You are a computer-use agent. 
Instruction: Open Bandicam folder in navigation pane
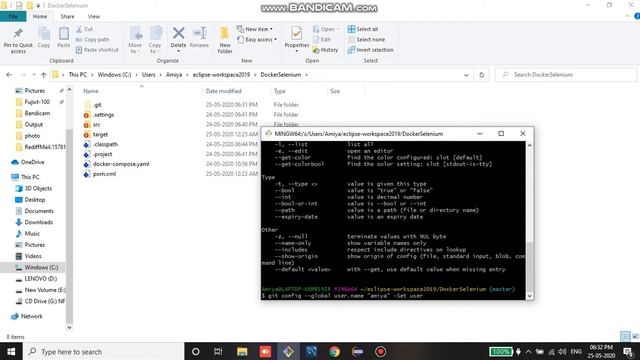pos(37,113)
